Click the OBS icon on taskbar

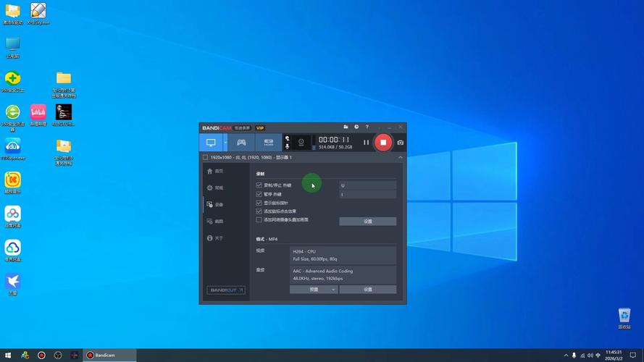(58, 355)
